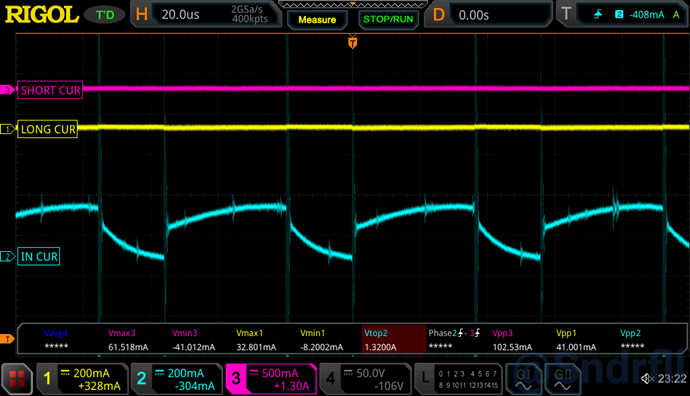The width and height of the screenshot is (690, 396).
Task: Open the delay D 0.00s setting
Action: 488,15
